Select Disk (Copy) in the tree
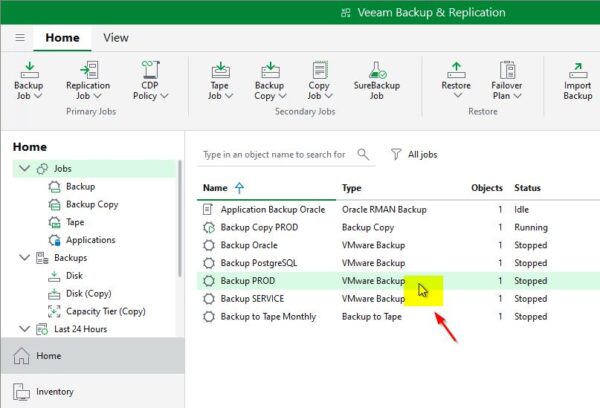 click(80, 294)
